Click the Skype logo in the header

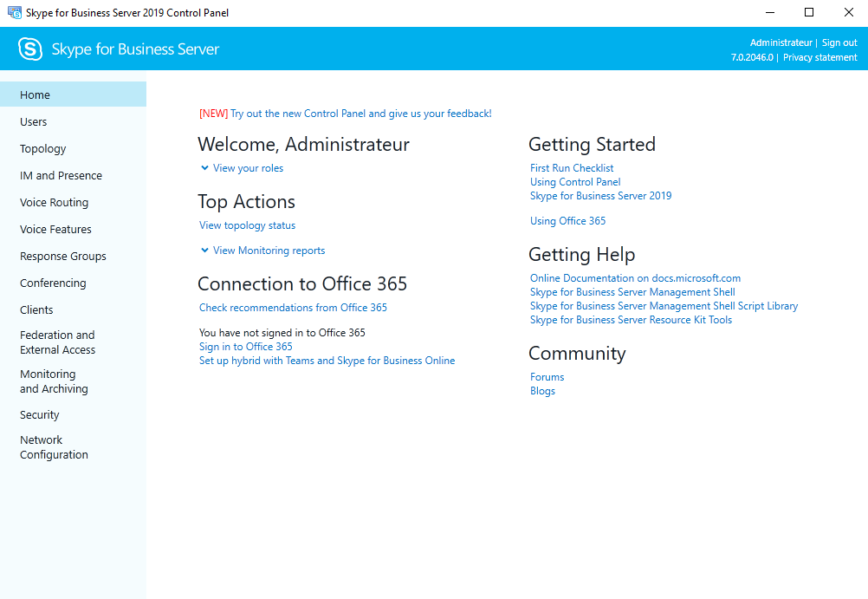click(30, 49)
